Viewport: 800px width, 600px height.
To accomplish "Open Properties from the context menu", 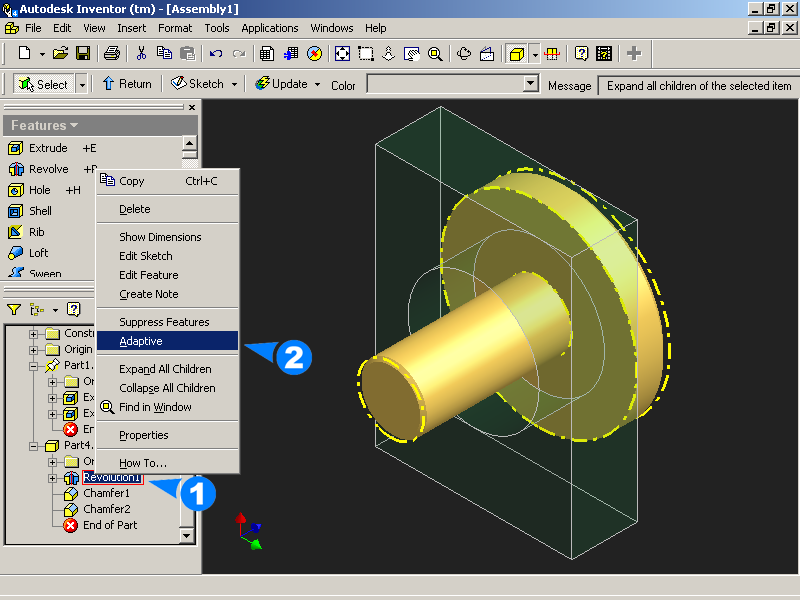I will 167,435.
